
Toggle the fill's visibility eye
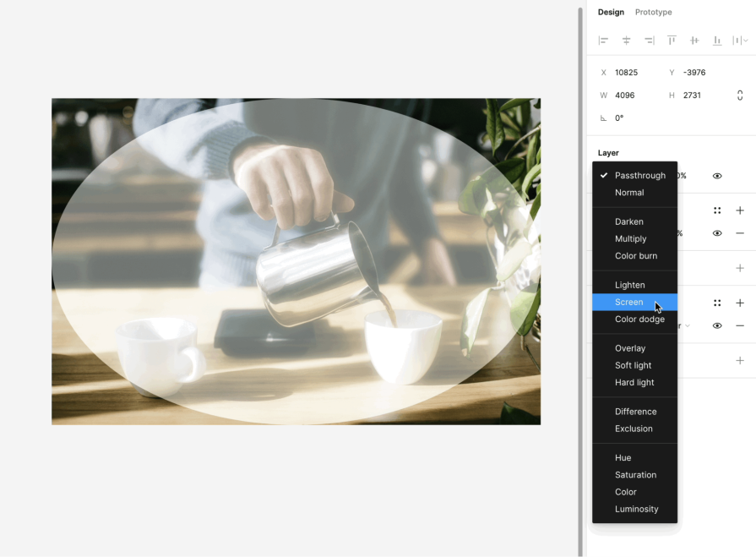(x=716, y=232)
